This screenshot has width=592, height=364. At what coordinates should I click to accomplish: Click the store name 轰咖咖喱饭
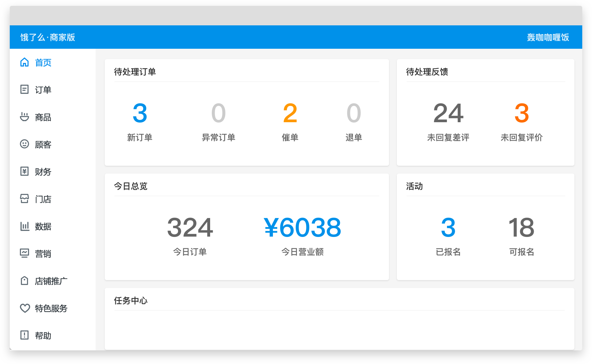pos(548,37)
